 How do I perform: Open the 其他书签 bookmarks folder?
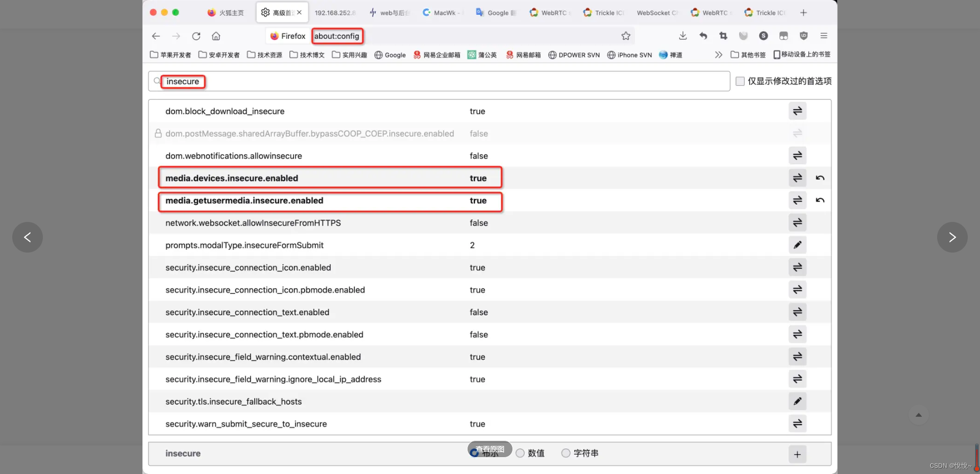coord(748,55)
